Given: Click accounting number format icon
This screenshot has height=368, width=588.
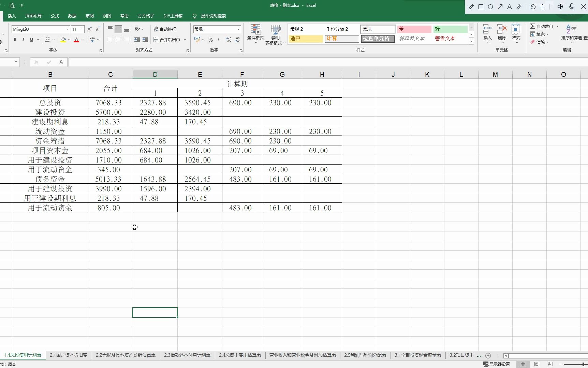Looking at the screenshot, I should click(197, 40).
